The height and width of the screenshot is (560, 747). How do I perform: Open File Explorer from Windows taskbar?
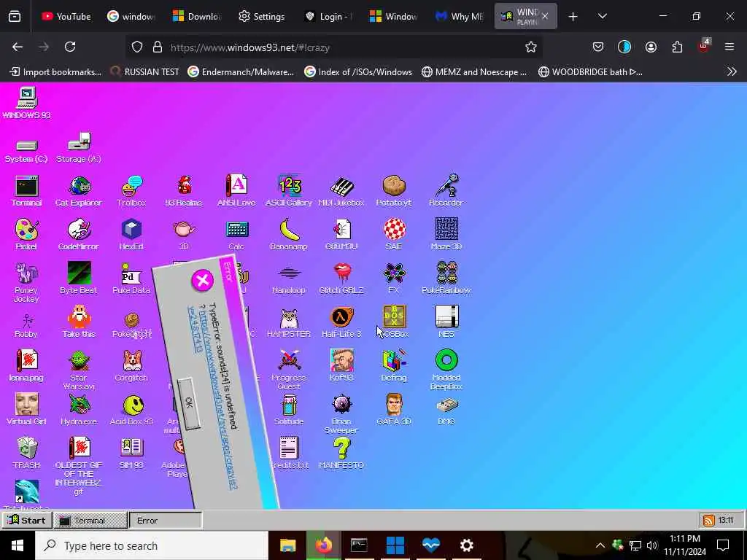coord(287,545)
